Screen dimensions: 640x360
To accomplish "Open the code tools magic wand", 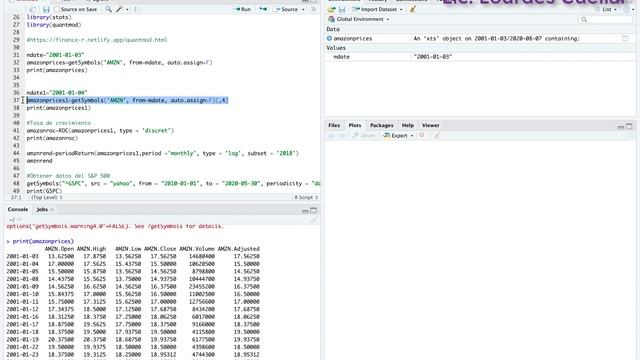I will [x=119, y=9].
